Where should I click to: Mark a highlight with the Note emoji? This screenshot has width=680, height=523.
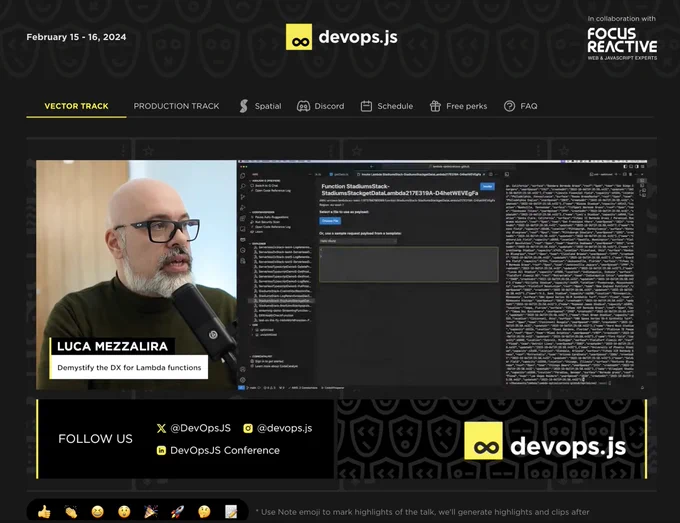(231, 512)
